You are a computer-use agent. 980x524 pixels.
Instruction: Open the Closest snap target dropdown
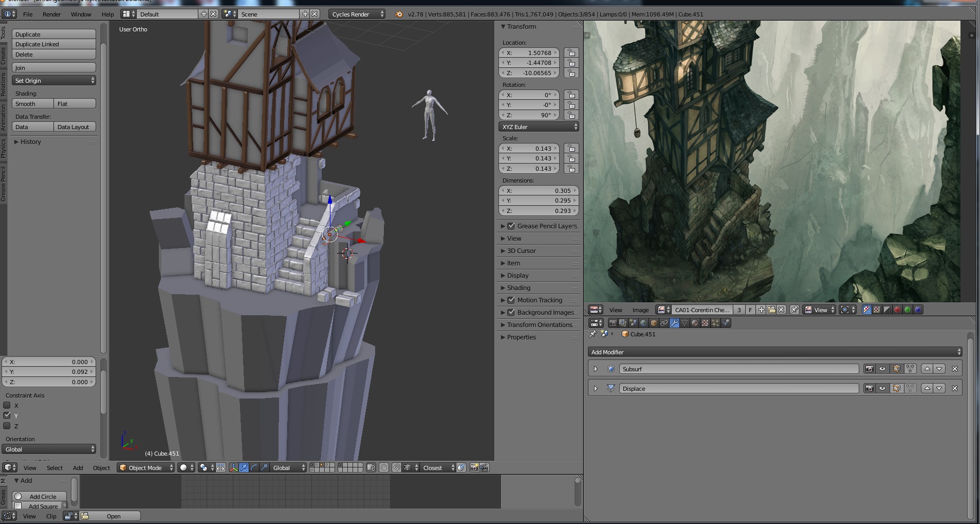coord(438,467)
